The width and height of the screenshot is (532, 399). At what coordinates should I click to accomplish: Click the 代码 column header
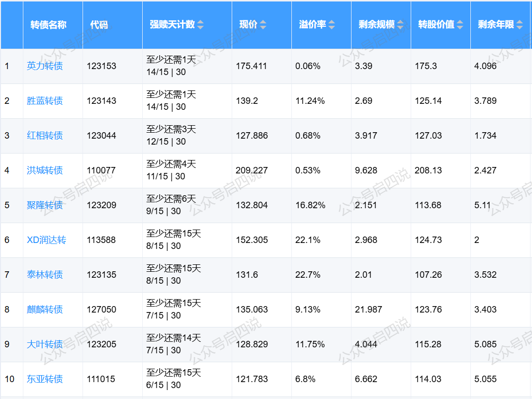[x=99, y=25]
